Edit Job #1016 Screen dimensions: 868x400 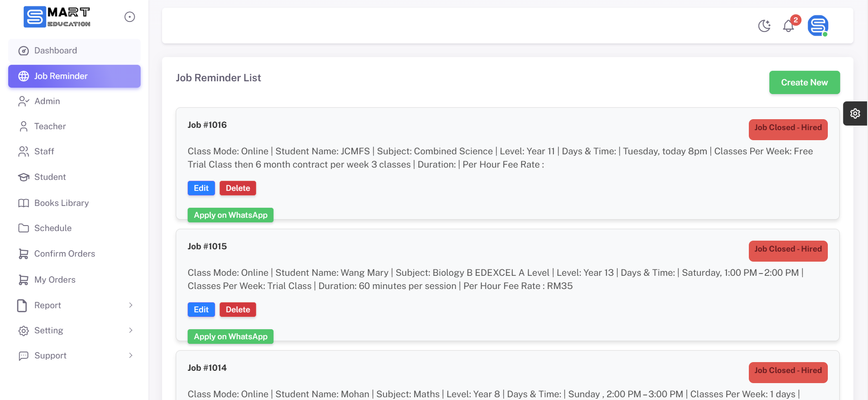click(x=201, y=188)
